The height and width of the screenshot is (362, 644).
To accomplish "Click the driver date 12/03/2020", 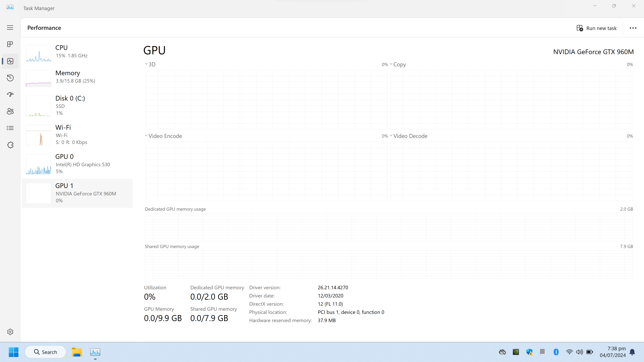I will point(330,296).
